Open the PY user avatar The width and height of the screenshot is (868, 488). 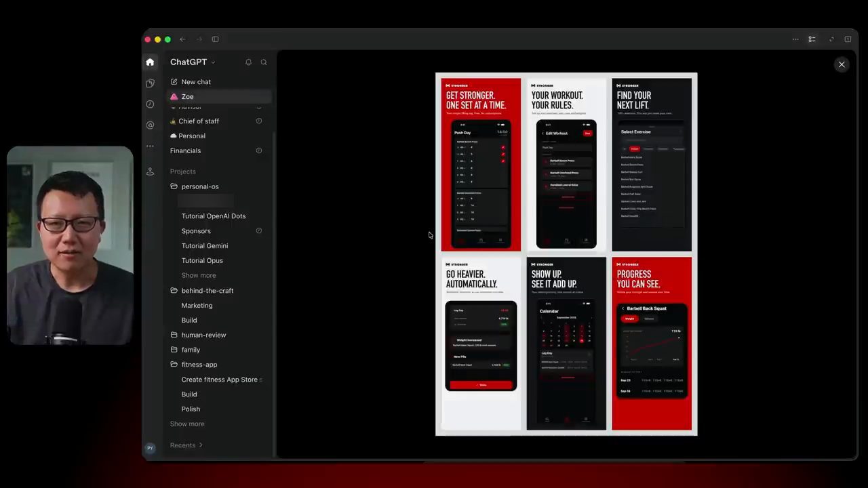150,448
